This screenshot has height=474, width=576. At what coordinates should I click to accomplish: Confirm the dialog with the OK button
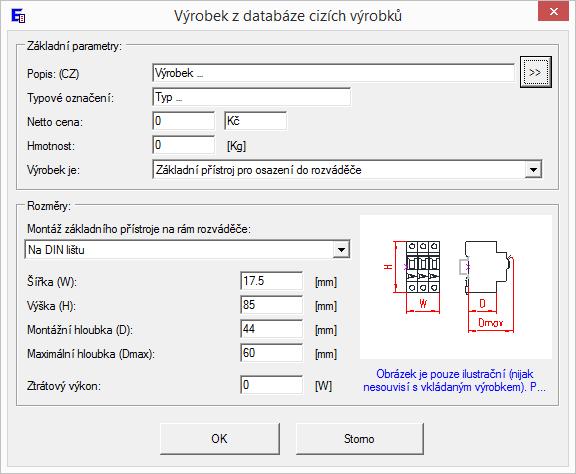[220, 439]
